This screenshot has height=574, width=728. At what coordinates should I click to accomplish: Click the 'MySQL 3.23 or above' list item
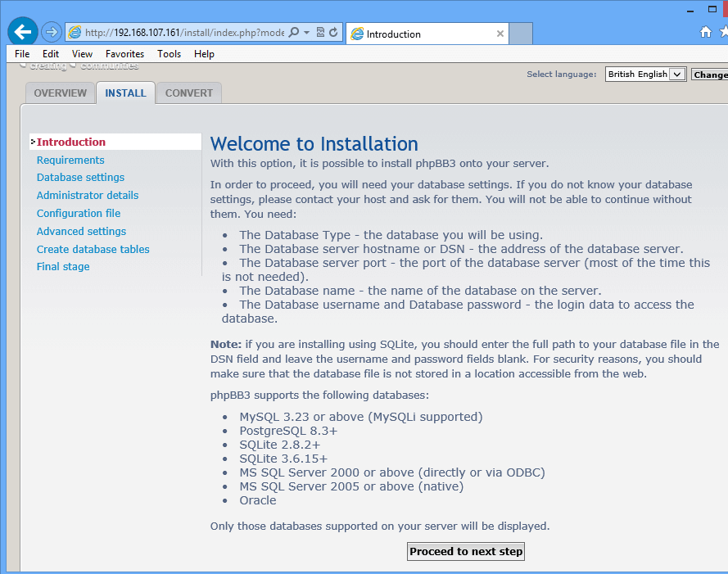point(361,417)
